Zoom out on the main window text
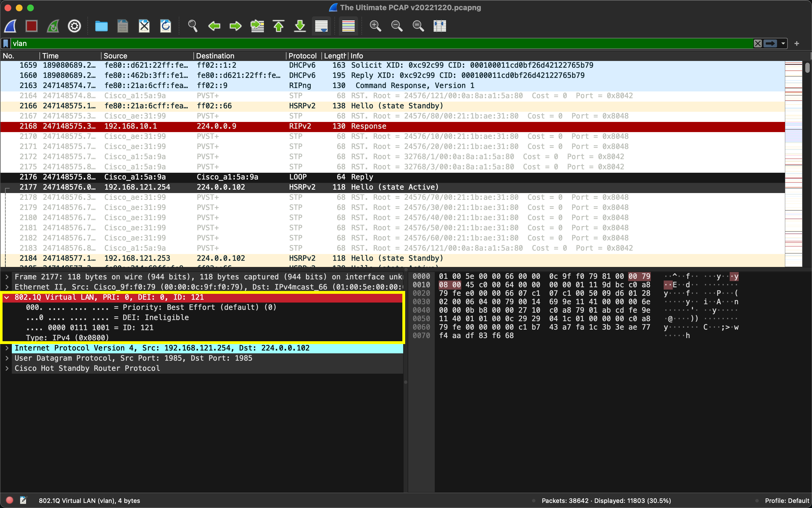This screenshot has height=508, width=812. click(397, 26)
